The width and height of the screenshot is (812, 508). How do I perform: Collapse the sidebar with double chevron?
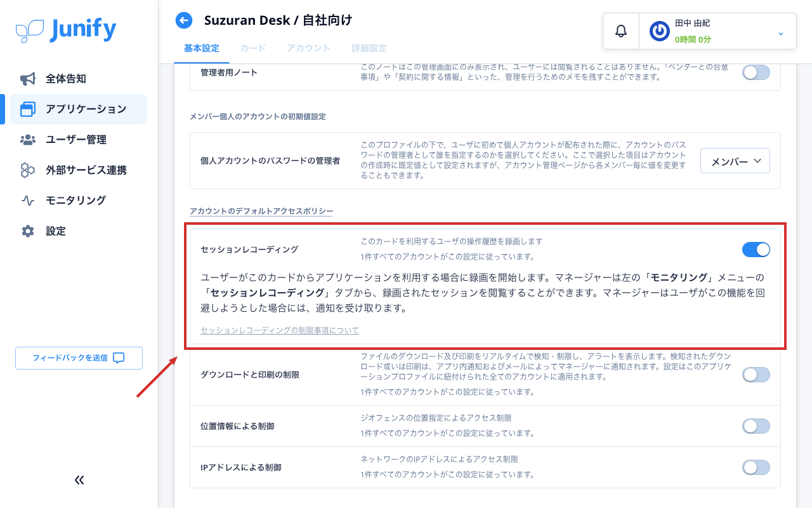tap(79, 480)
